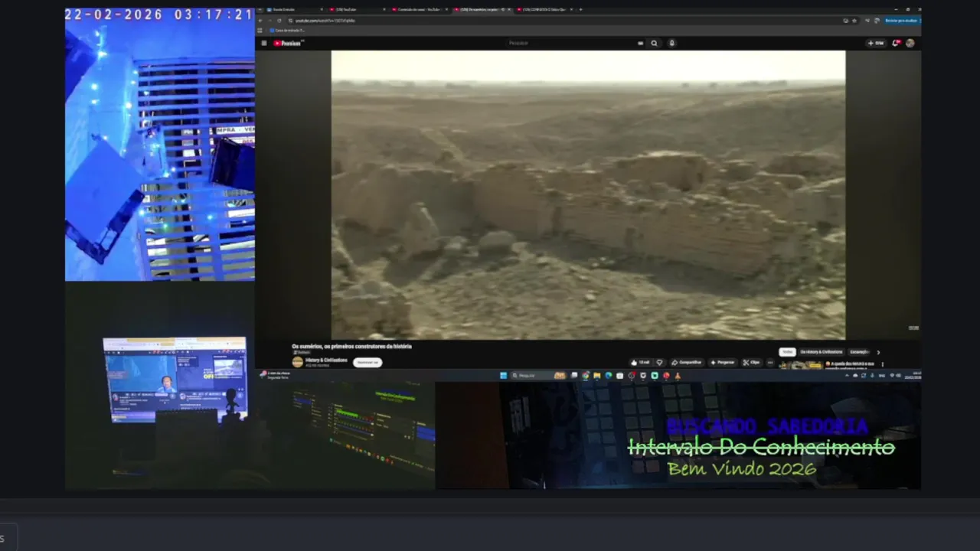Subscribe using the white Inscrever-se button

(x=367, y=363)
